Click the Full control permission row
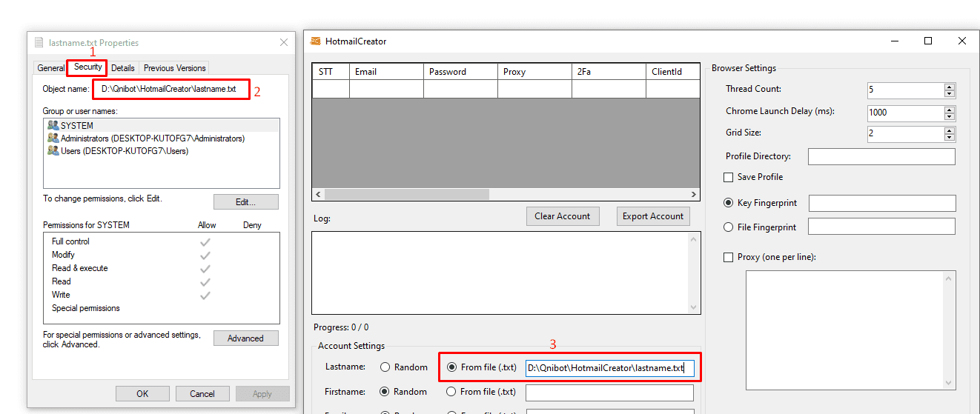Viewport: 980px width, 414px height. pos(162,241)
